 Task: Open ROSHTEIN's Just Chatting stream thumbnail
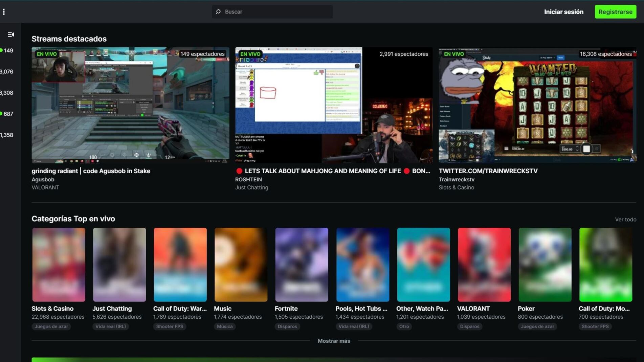point(334,105)
